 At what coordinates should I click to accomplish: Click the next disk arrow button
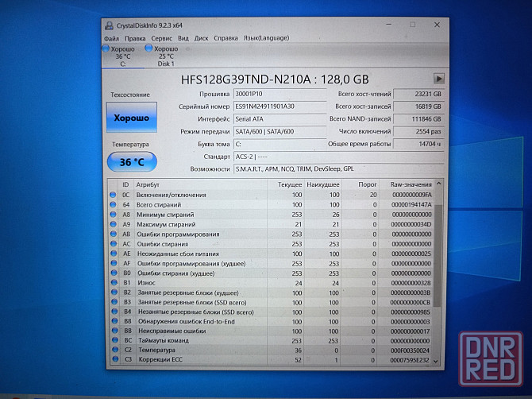coord(438,79)
